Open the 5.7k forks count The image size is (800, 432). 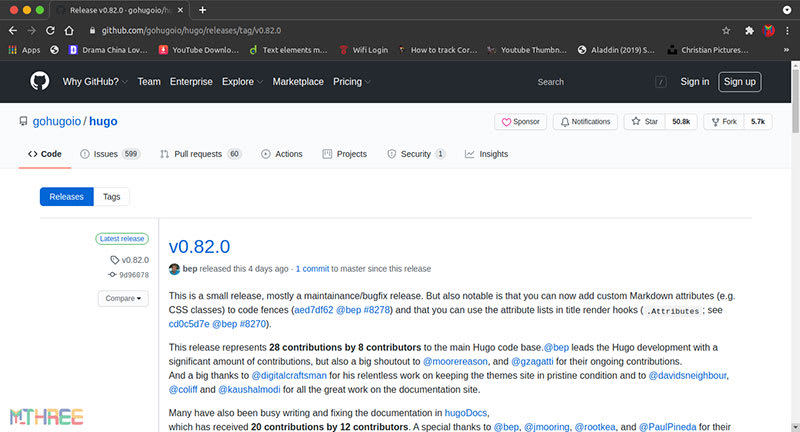tap(758, 122)
